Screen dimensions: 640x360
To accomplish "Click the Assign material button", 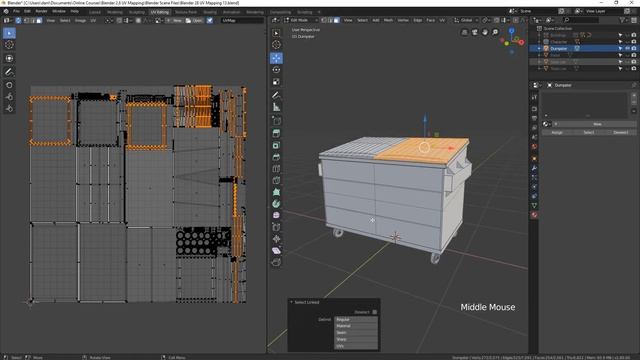I will tap(557, 132).
